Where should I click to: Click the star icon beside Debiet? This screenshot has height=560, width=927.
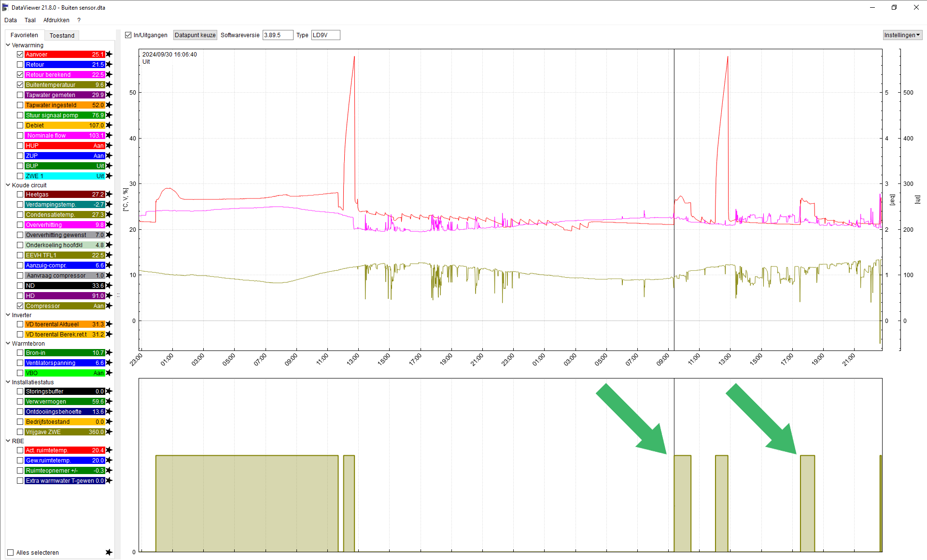(109, 126)
